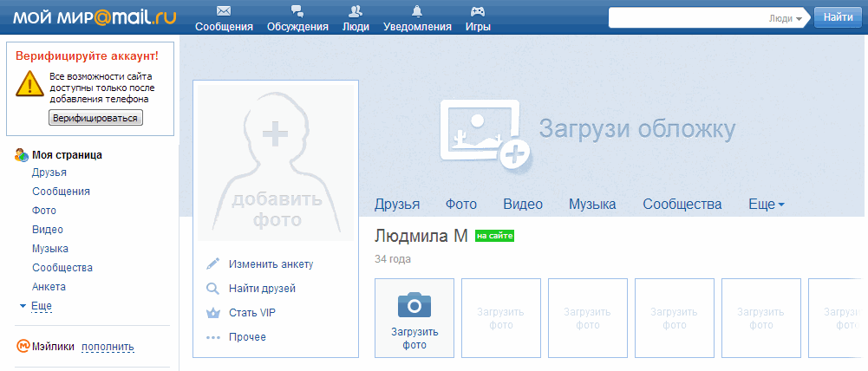Click the plus sign on the avatar placeholder
Screen dimensions: 868x371
click(275, 134)
